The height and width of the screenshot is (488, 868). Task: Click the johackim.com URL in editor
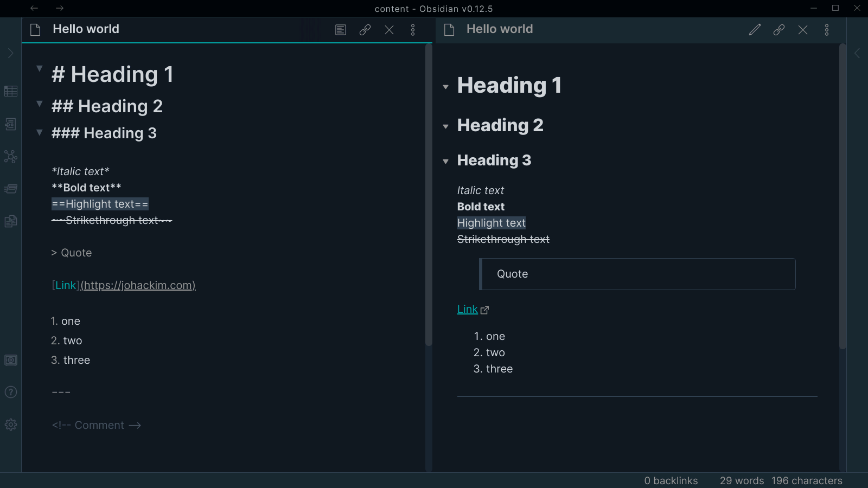point(138,285)
